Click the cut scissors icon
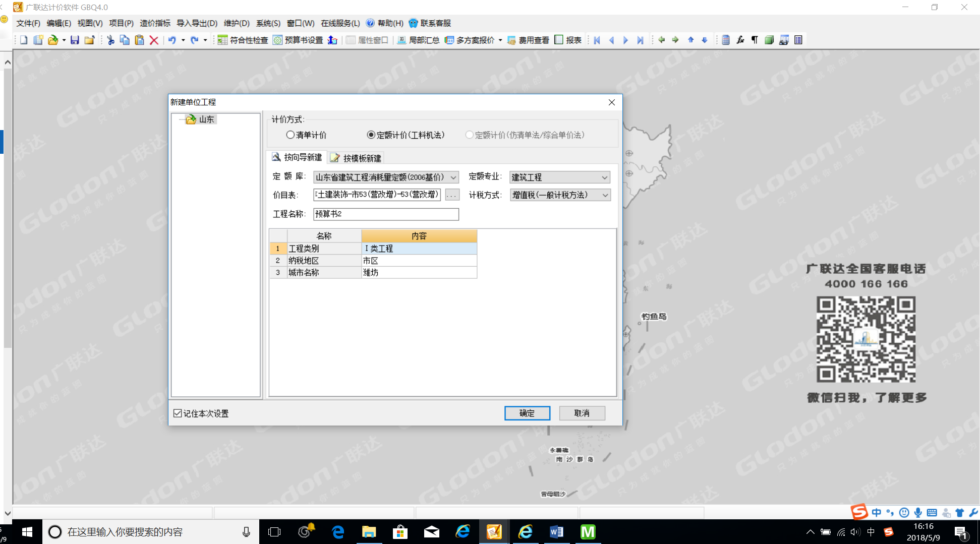Screen dimensions: 980x544 [110, 40]
